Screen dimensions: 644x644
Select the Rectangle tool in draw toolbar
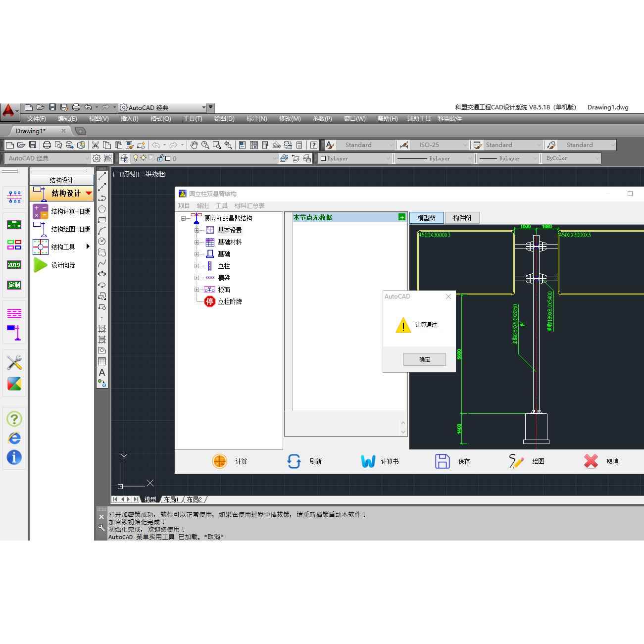102,220
